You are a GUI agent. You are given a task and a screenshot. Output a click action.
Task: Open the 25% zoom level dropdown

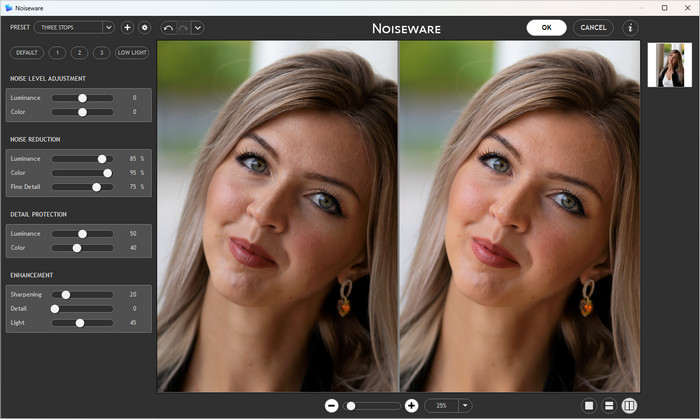tap(465, 405)
